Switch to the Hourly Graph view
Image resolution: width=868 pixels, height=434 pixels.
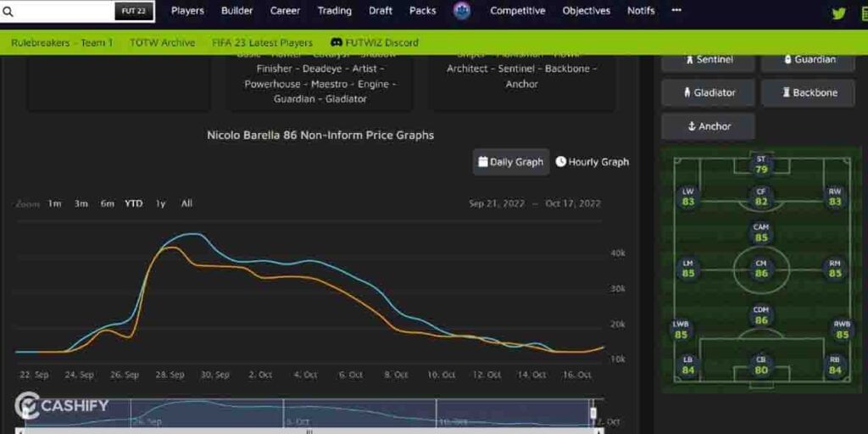pos(593,162)
